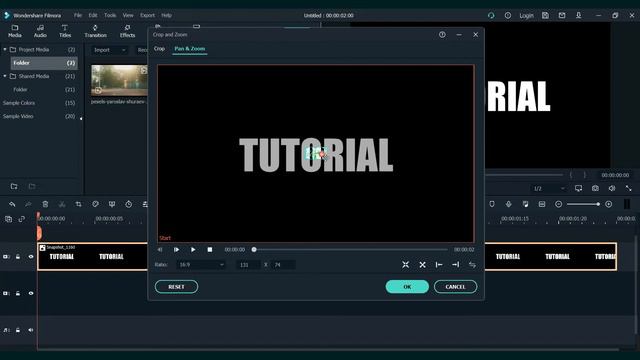Open the Effects library tab

tap(127, 31)
